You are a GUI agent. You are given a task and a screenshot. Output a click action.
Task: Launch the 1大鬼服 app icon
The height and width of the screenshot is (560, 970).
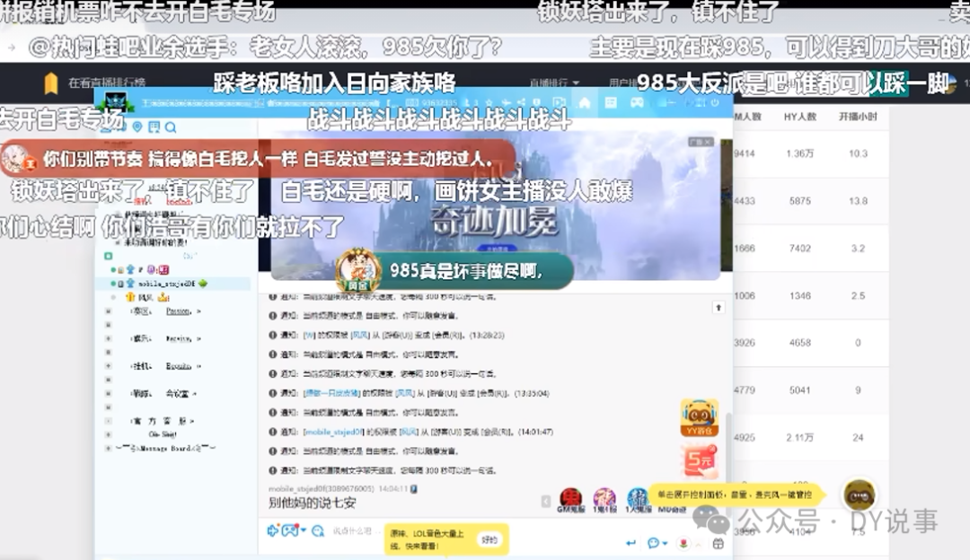tap(638, 500)
